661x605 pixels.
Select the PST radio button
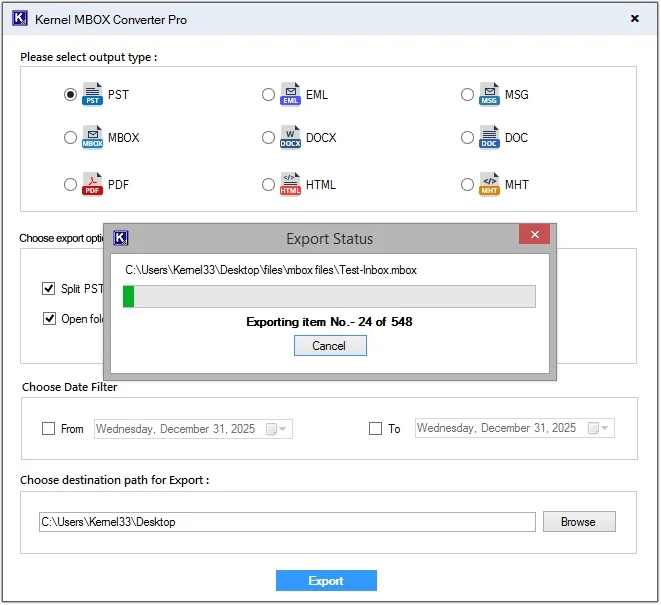click(x=70, y=94)
